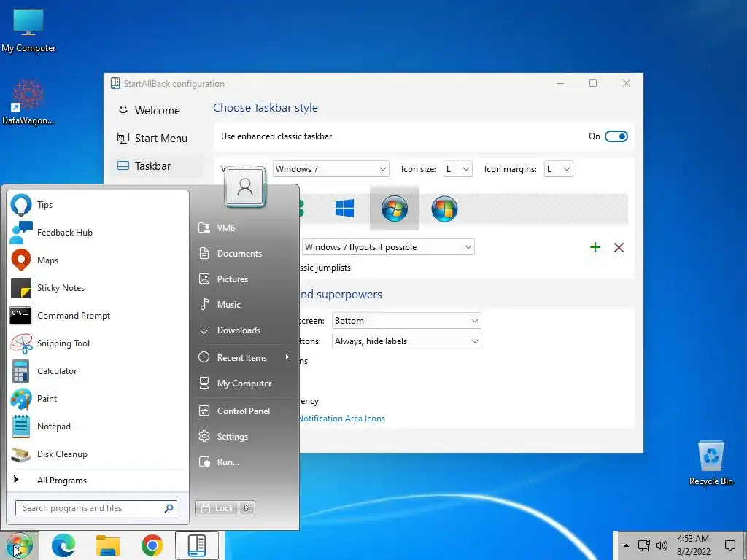747x560 pixels.
Task: Open File Explorer from taskbar
Action: [108, 545]
